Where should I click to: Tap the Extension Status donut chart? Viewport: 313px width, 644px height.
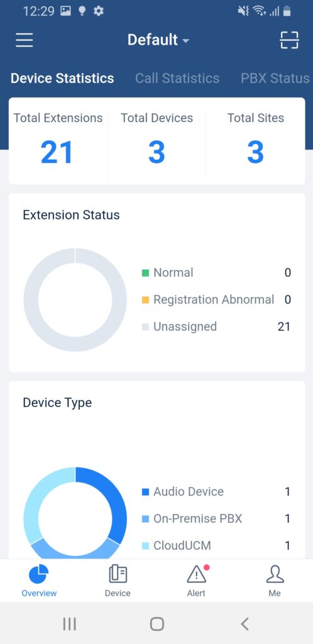click(x=75, y=299)
